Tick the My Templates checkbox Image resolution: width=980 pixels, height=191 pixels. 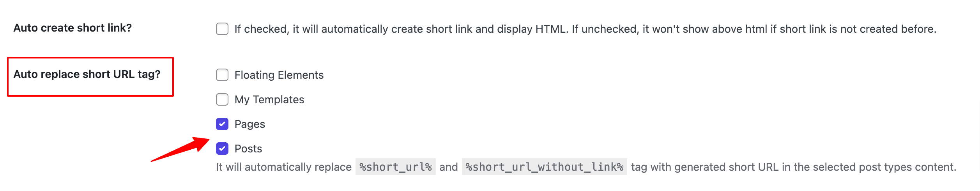pyautogui.click(x=222, y=99)
